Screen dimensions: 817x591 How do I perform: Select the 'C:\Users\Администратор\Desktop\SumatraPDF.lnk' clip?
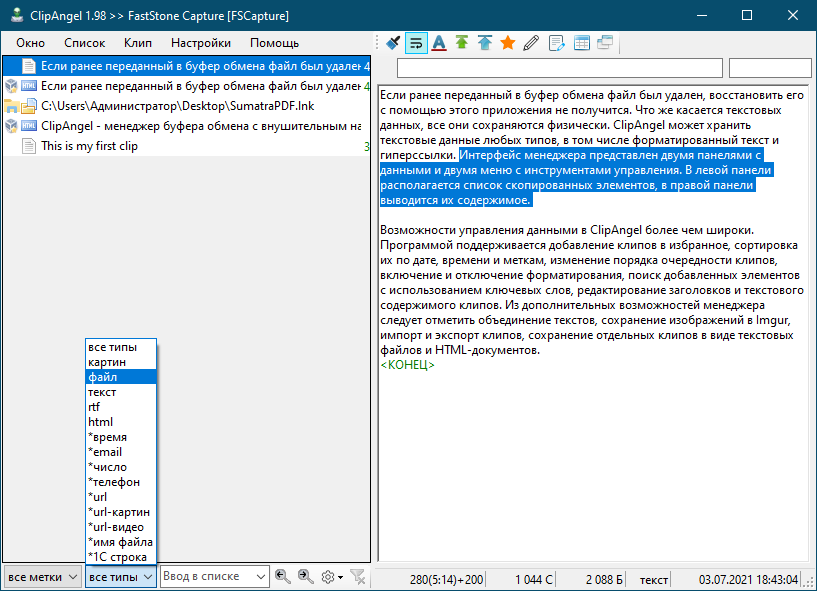coord(187,106)
